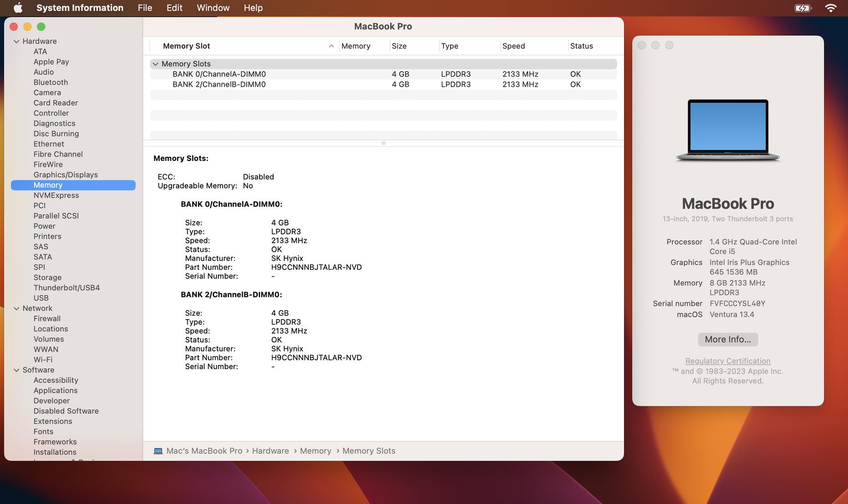
Task: Select Ethernet in the sidebar
Action: click(x=49, y=144)
